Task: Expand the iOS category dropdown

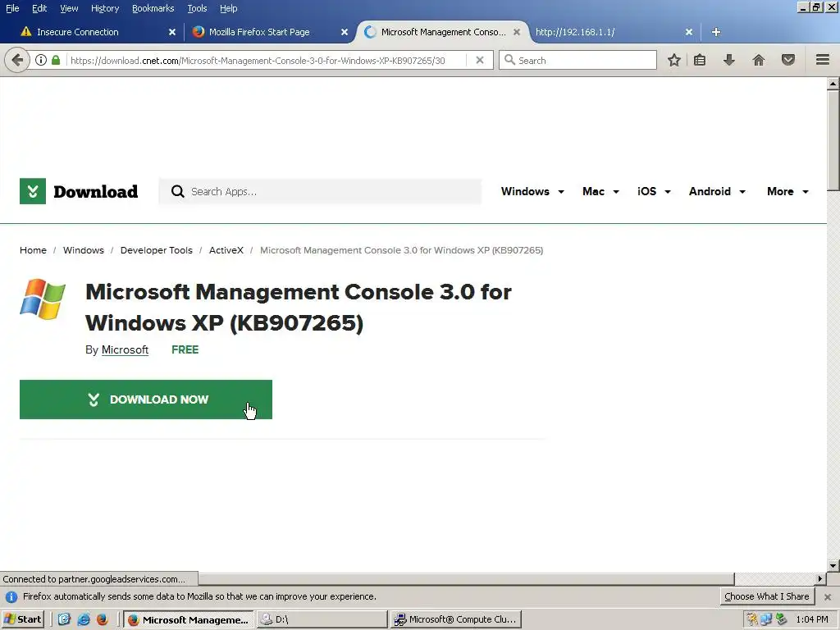Action: click(654, 191)
